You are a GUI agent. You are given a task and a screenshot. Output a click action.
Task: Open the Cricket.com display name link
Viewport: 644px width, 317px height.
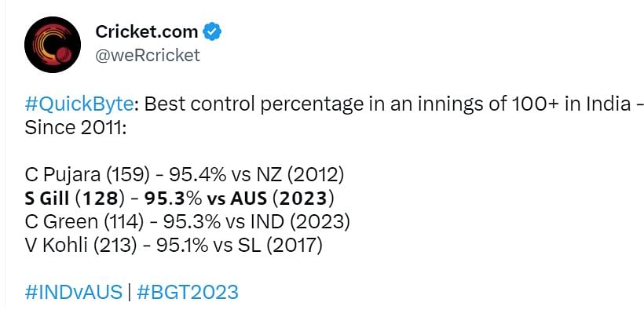[x=146, y=33]
